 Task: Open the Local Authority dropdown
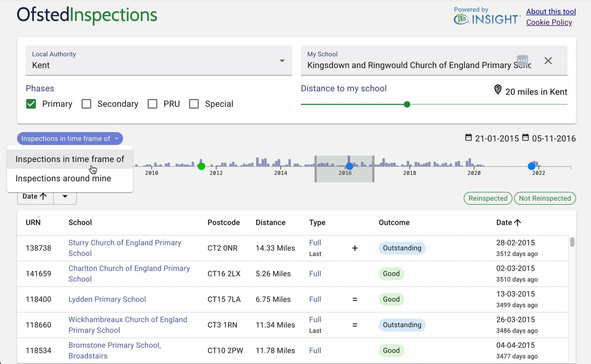pos(282,61)
